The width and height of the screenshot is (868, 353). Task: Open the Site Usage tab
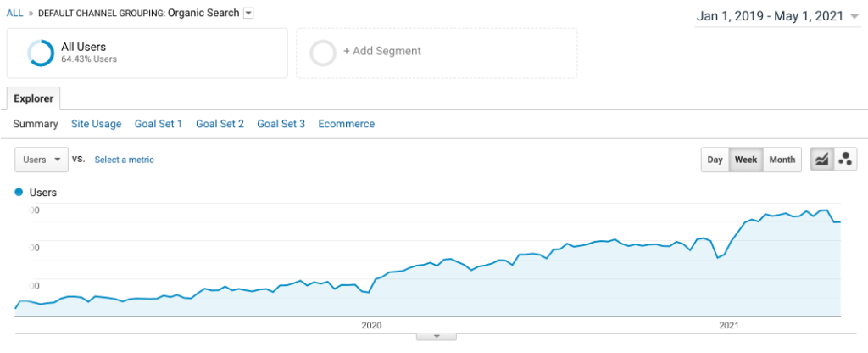click(x=96, y=124)
